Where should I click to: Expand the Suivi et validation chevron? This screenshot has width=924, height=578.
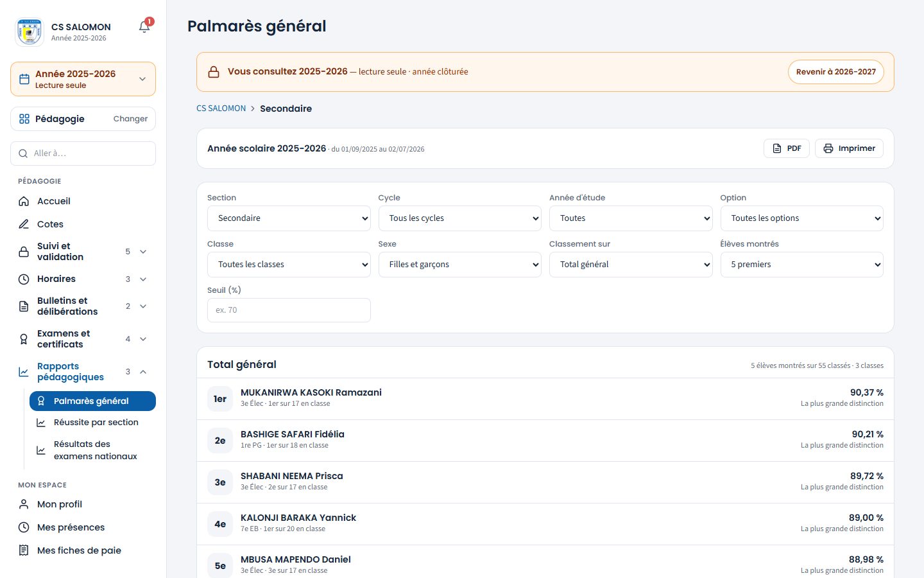pyautogui.click(x=143, y=252)
